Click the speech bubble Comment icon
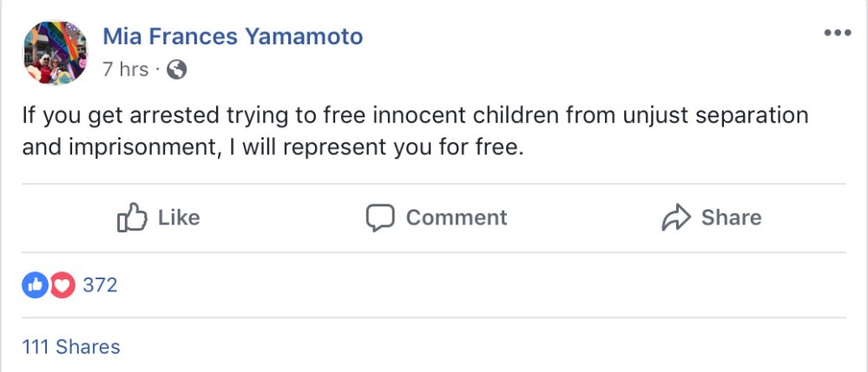The height and width of the screenshot is (372, 868). pyautogui.click(x=380, y=218)
